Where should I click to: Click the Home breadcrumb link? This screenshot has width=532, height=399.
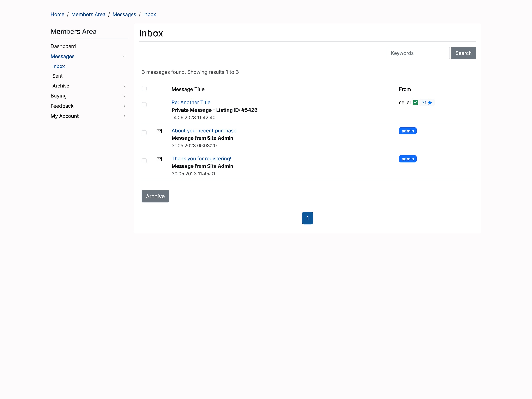click(57, 14)
